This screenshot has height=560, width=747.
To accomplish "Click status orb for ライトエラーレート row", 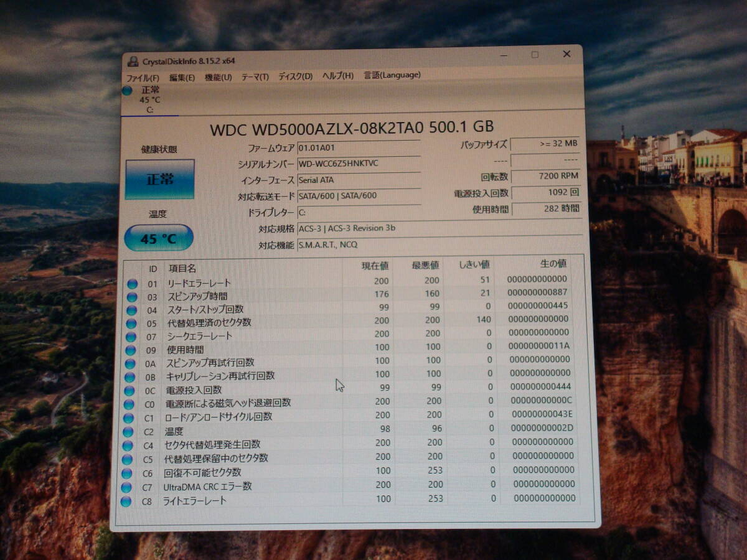I will click(126, 502).
